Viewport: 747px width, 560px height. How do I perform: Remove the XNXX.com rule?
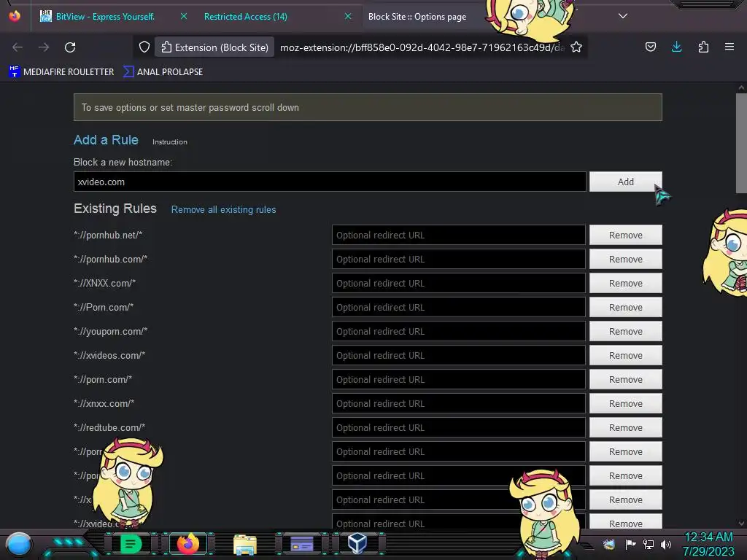point(625,284)
